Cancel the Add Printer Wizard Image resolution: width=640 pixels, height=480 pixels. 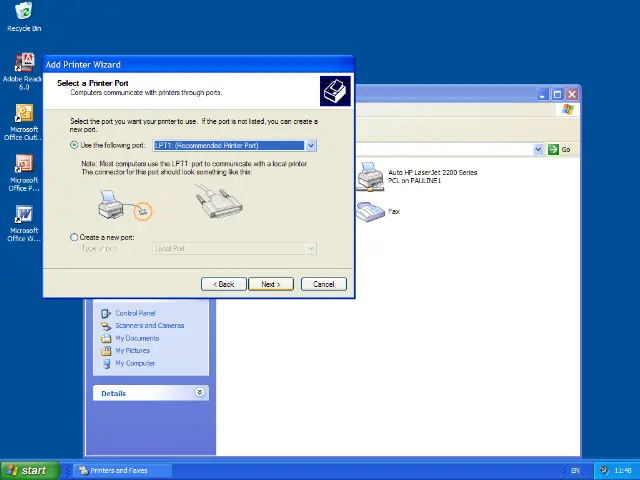[324, 284]
